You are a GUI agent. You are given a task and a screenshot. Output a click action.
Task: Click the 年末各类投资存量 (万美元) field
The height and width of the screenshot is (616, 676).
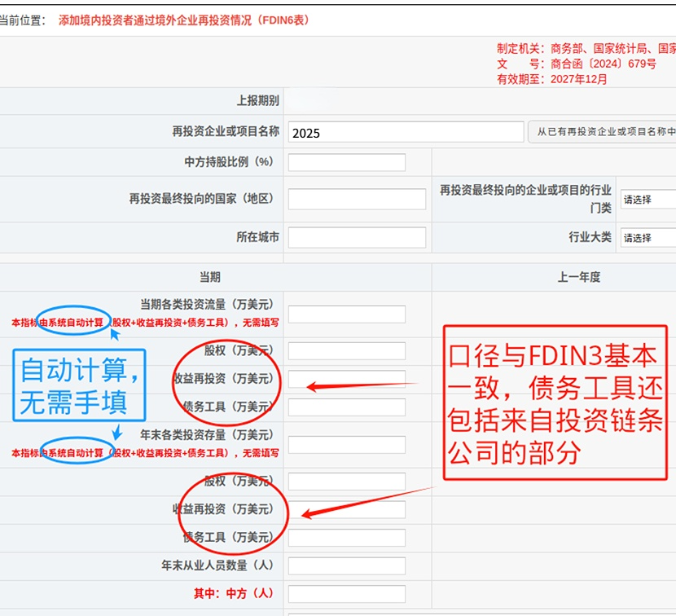[x=346, y=445]
